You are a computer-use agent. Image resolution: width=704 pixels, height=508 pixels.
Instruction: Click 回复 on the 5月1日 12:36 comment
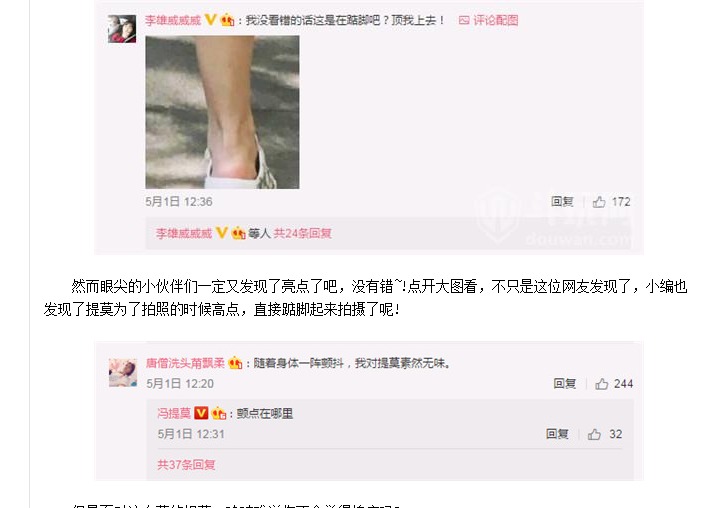[x=562, y=202]
